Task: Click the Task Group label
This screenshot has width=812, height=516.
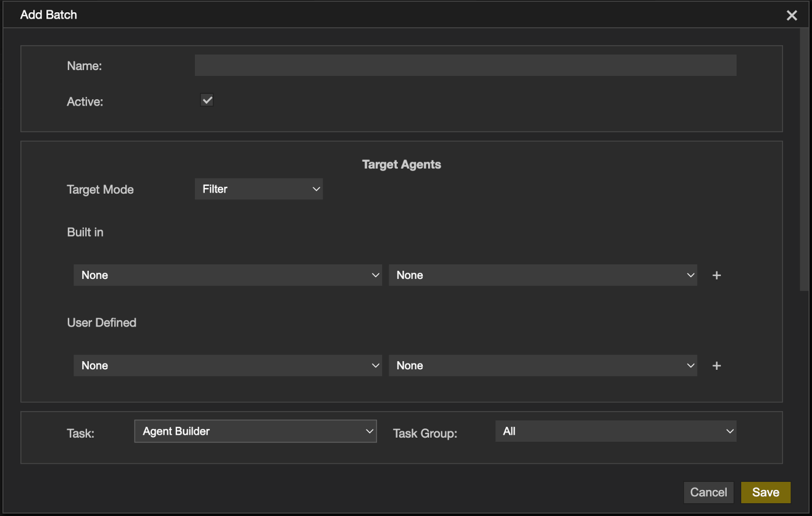Action: tap(425, 434)
